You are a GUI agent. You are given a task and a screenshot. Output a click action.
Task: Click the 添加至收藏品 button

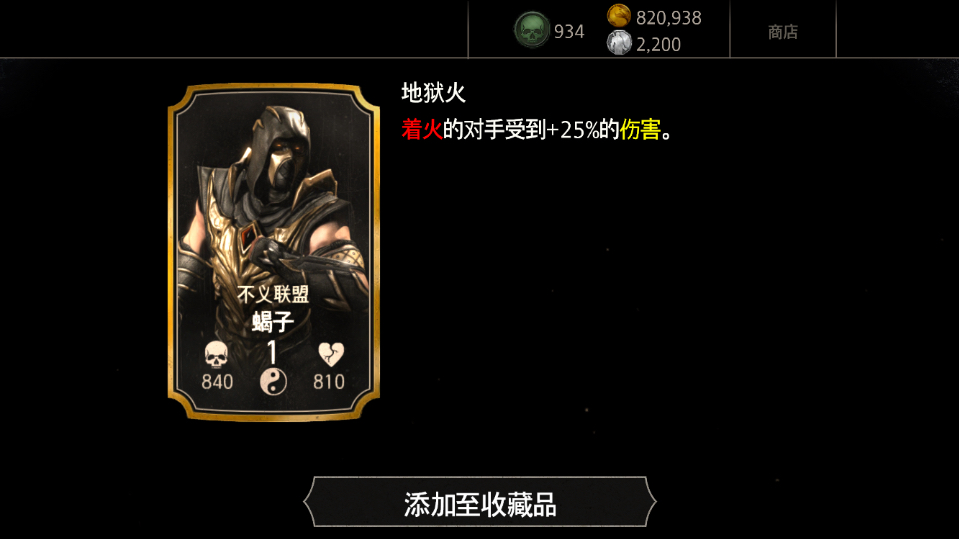pos(480,502)
